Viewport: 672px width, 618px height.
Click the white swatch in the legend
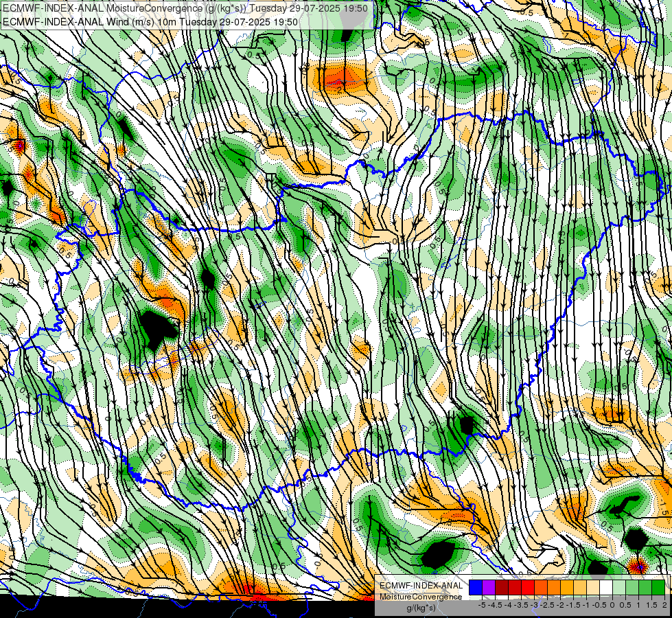coord(606,587)
